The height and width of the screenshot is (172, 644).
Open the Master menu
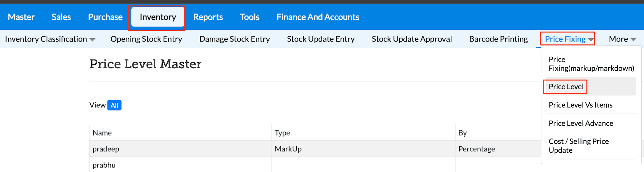tap(21, 17)
